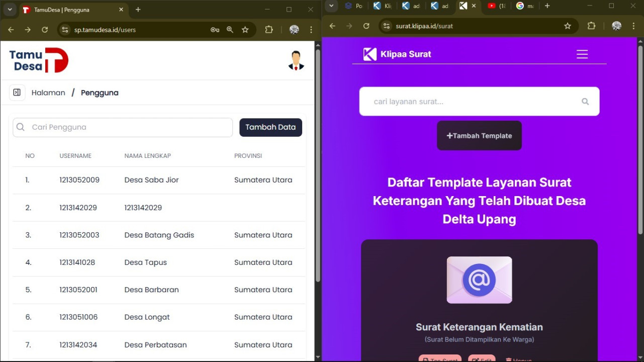Bookmark the surat.klipaa.id page with star
This screenshot has height=362, width=644.
tap(568, 26)
